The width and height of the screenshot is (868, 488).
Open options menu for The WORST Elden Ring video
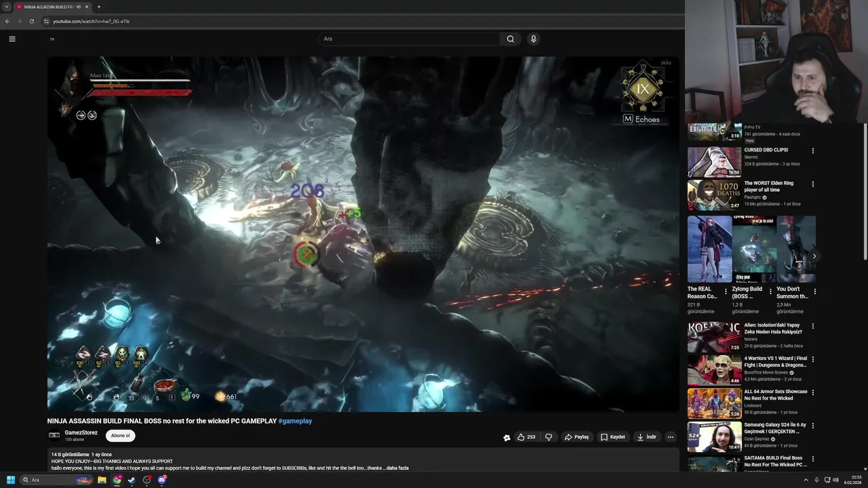tap(813, 184)
